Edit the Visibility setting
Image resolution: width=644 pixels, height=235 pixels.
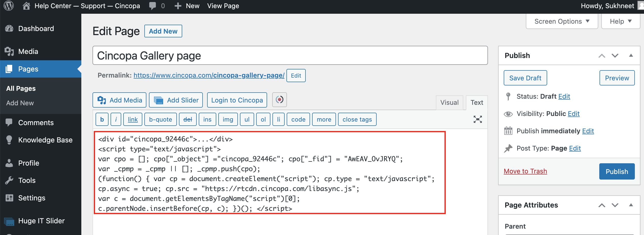[574, 114]
